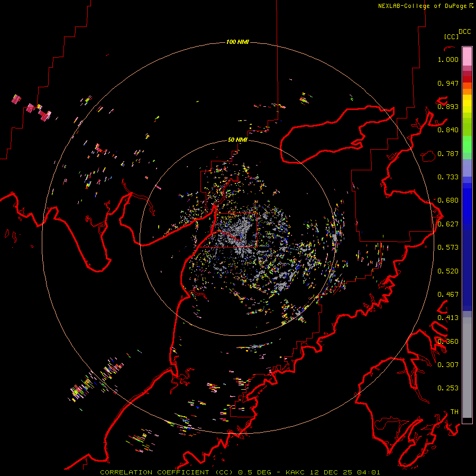The height and width of the screenshot is (476, 476).
Task: Pick the dark red color bar segment
Action: [x=467, y=79]
